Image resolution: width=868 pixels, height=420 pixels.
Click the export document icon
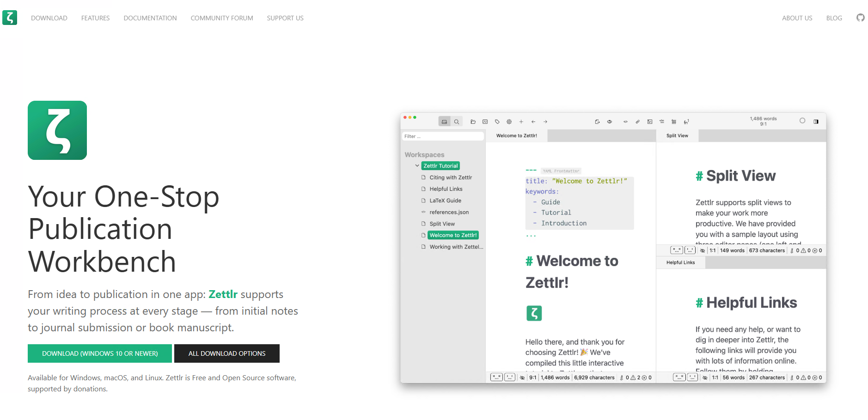tap(597, 122)
